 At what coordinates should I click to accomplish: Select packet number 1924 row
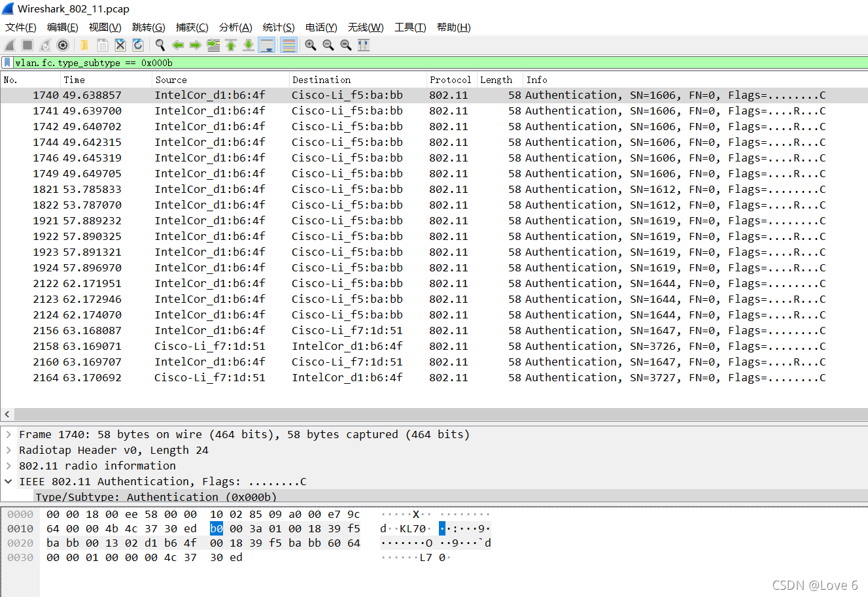[434, 267]
